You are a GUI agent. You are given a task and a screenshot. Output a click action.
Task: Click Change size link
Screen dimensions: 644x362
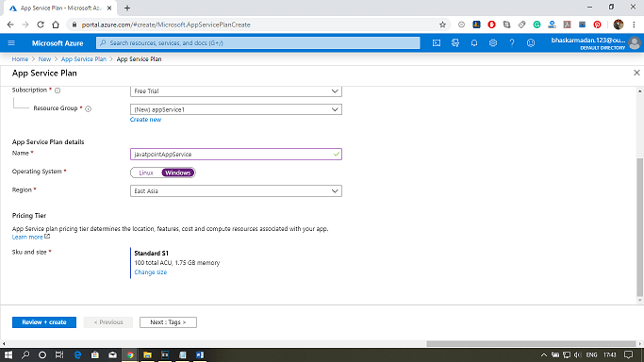click(x=150, y=272)
